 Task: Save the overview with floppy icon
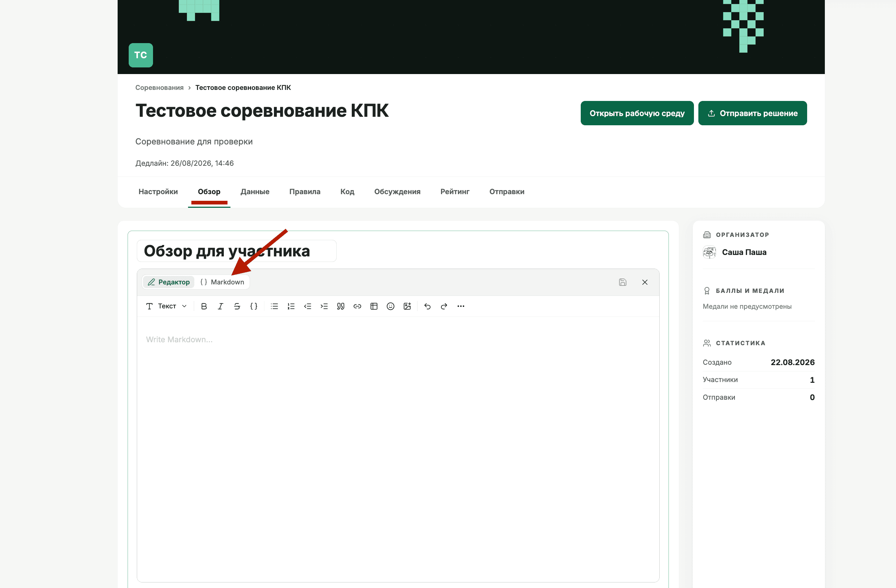(x=623, y=282)
